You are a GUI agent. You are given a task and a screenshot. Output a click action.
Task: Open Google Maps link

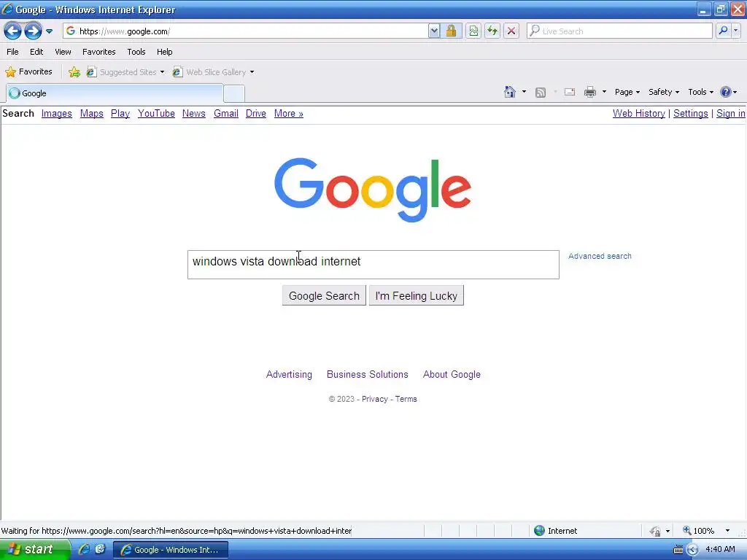[x=91, y=113]
